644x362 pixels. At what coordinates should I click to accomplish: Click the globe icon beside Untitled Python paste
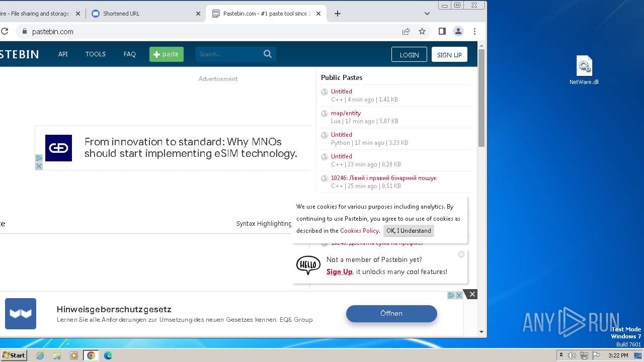pyautogui.click(x=325, y=135)
